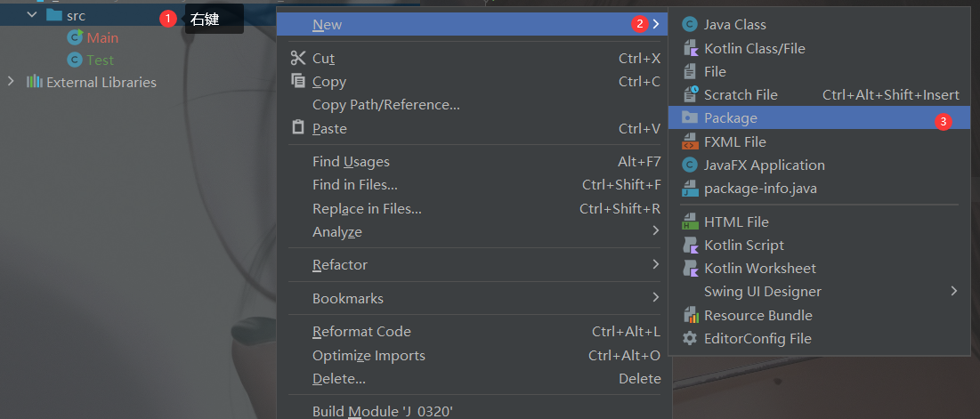Create a new Kotlin Class/File
The width and height of the screenshot is (980, 419).
point(820,48)
